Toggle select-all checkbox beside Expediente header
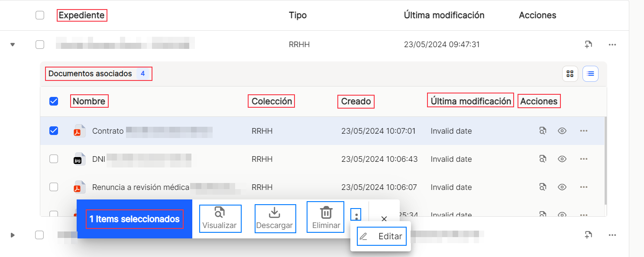This screenshot has height=257, width=644. tap(40, 15)
